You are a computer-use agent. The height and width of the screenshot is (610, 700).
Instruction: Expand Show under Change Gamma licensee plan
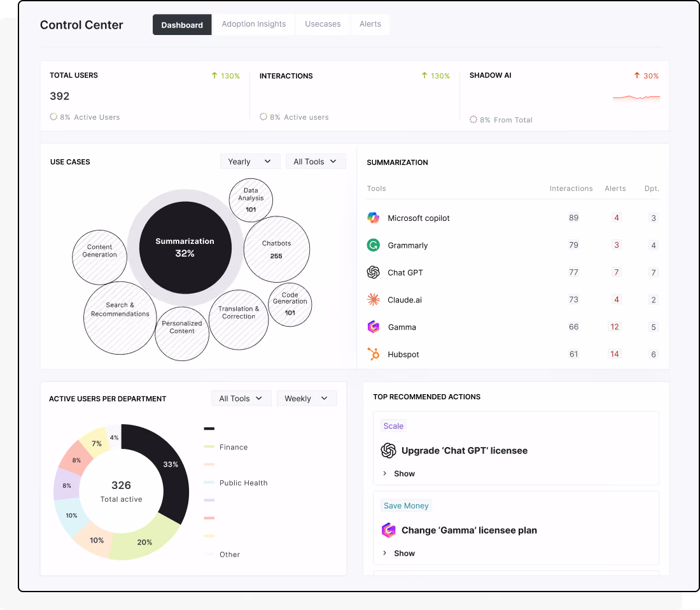tap(399, 553)
